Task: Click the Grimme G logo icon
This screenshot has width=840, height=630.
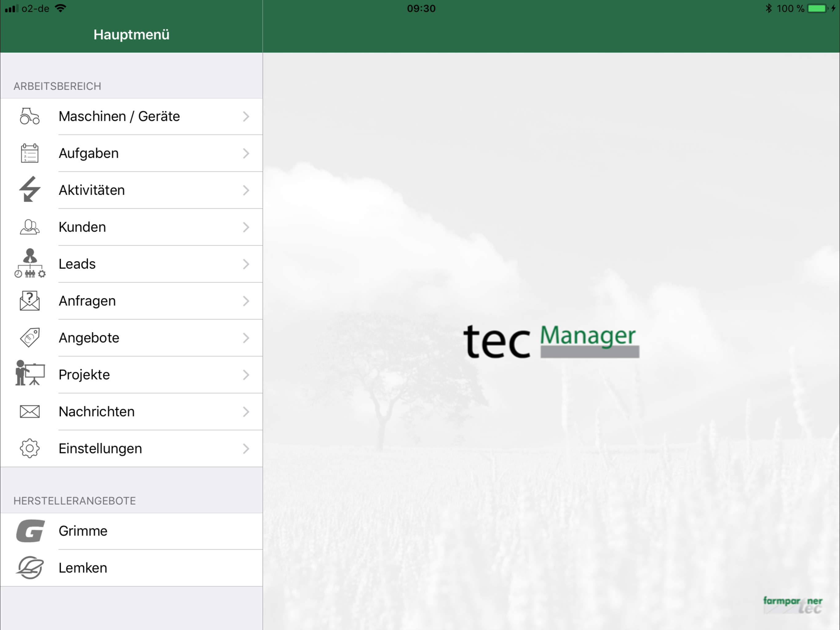Action: click(x=30, y=531)
